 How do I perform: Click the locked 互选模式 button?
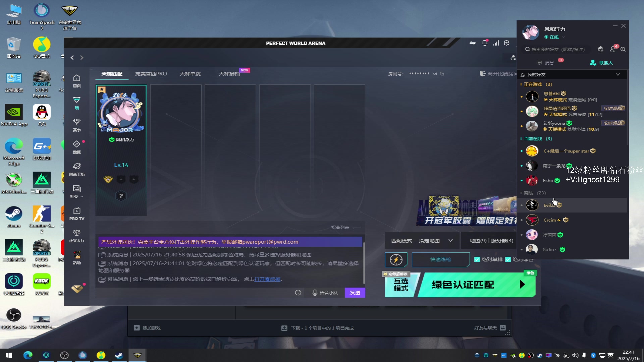(x=401, y=285)
